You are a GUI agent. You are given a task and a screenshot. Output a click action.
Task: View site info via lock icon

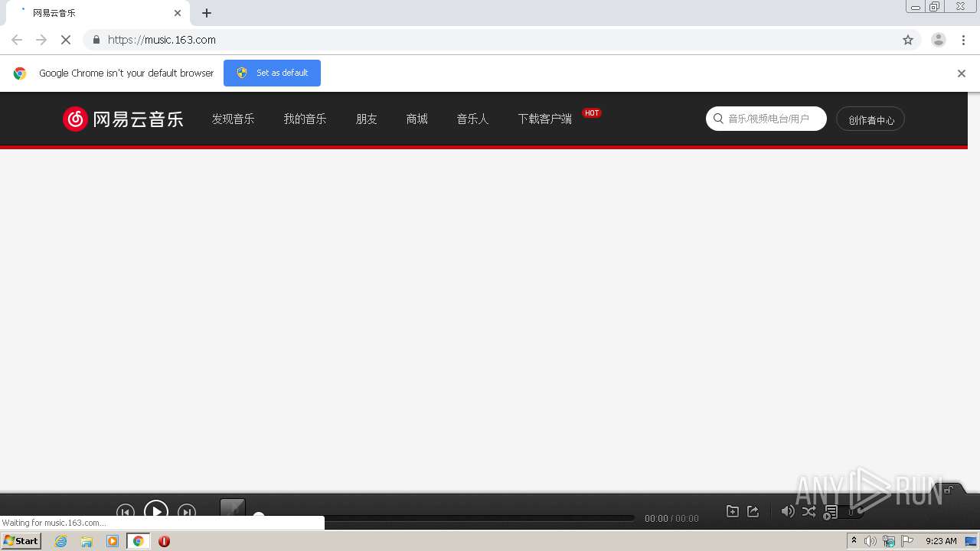pyautogui.click(x=96, y=40)
